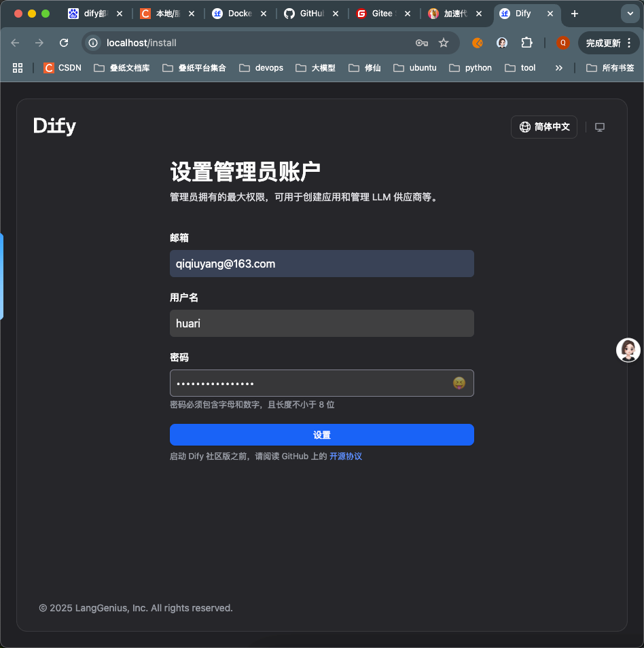Focus the 密码 password input field
The width and height of the screenshot is (644, 648).
[321, 383]
